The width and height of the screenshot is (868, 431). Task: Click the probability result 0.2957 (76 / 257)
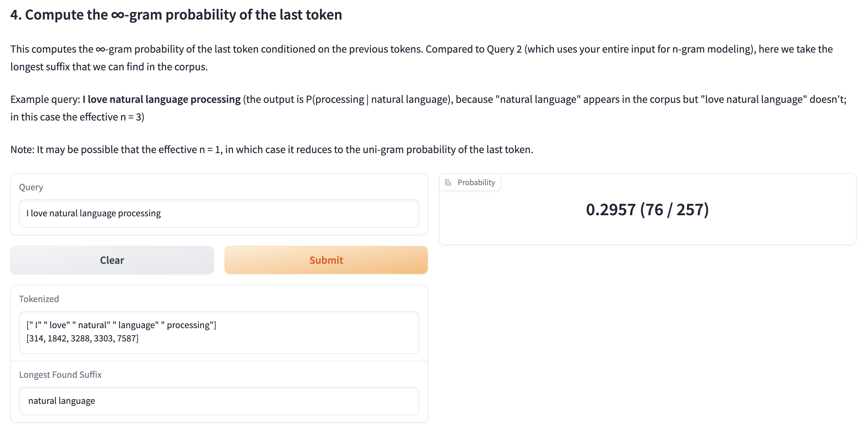click(647, 210)
